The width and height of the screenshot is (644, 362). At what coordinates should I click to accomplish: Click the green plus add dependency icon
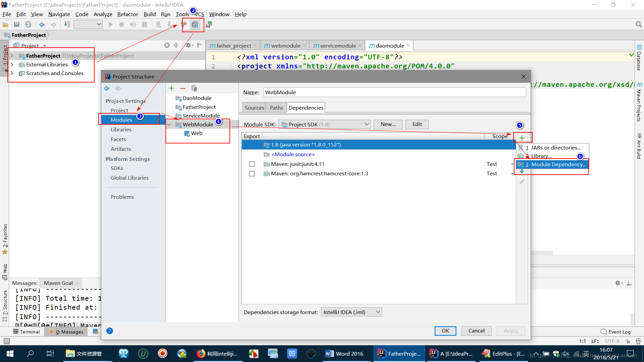coord(522,138)
